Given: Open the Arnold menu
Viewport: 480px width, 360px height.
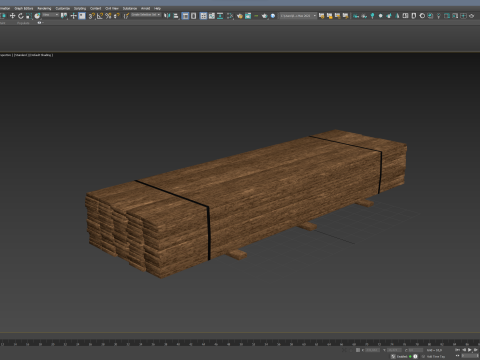Looking at the screenshot, I should [146, 8].
